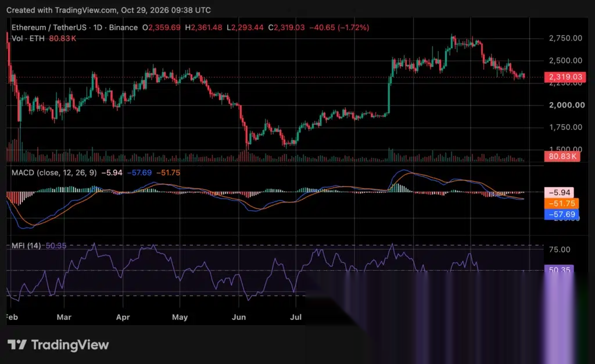
Task: Click the high value H2,361.48
Action: click(203, 27)
